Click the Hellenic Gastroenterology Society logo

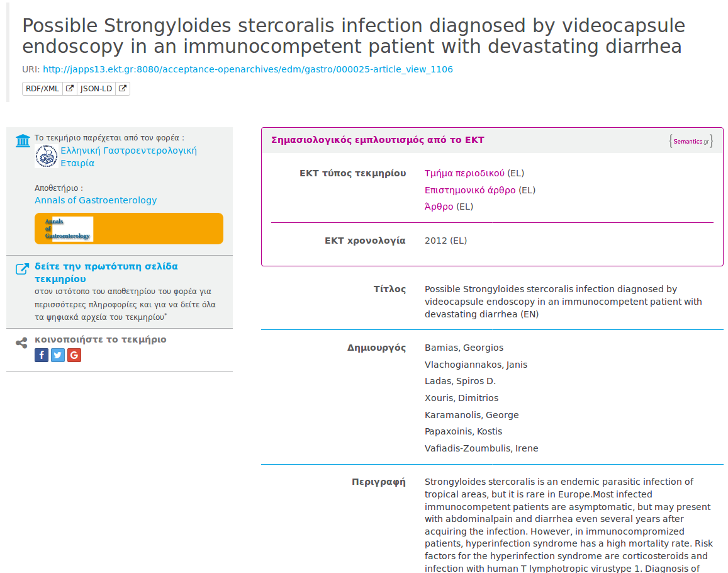tap(46, 156)
